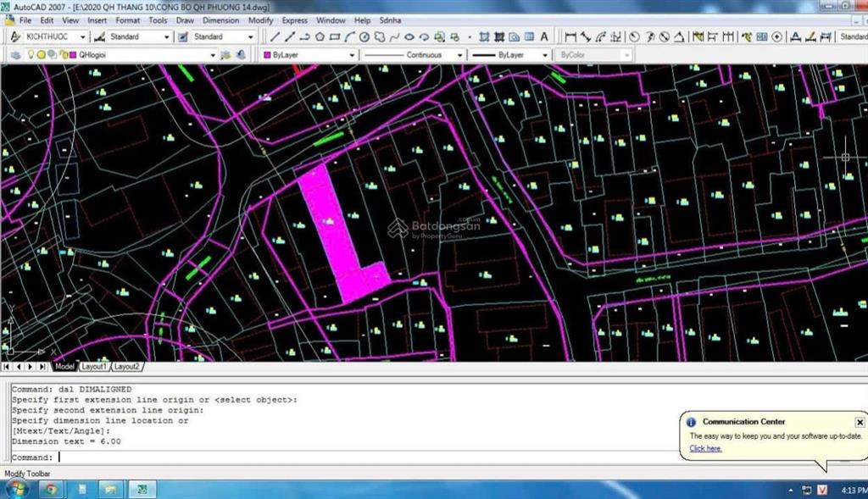Select the Rectangle draw tool
This screenshot has height=499, width=868.
point(335,36)
